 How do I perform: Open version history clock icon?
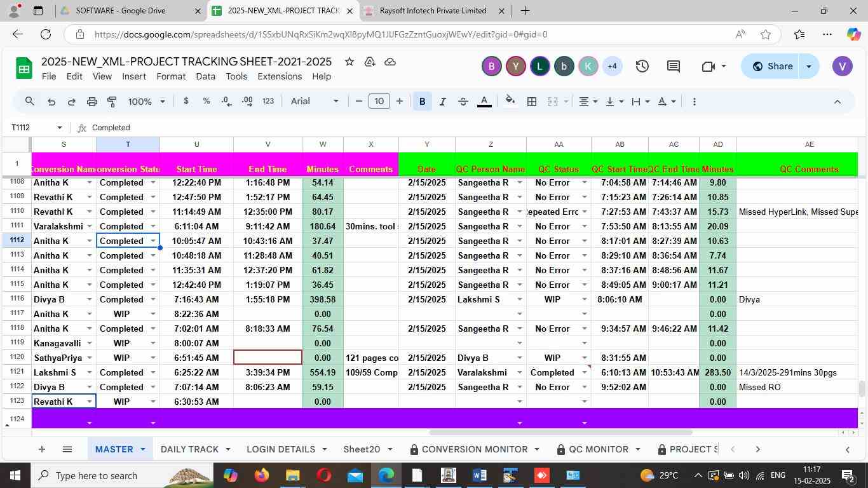642,66
